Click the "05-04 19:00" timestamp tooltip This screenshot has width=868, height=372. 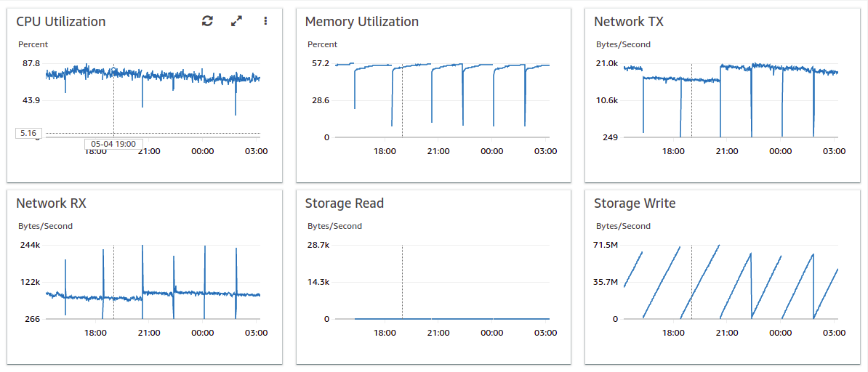pyautogui.click(x=113, y=144)
